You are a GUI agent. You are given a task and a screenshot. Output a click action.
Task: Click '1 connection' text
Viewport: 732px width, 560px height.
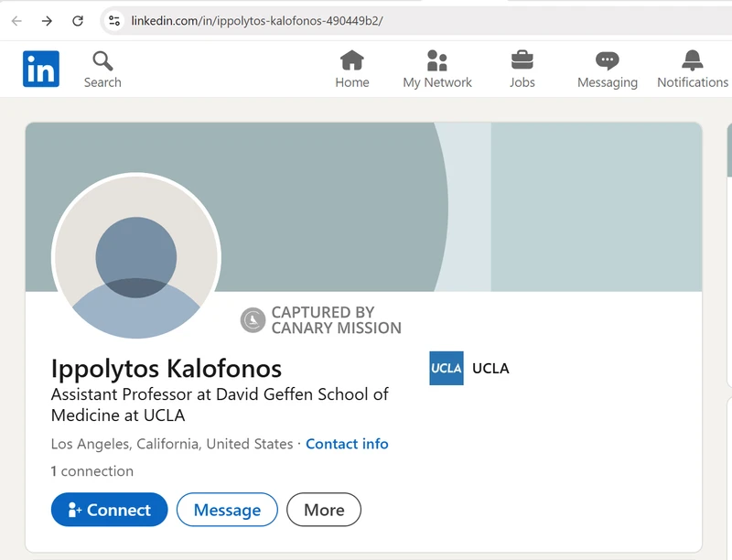92,471
